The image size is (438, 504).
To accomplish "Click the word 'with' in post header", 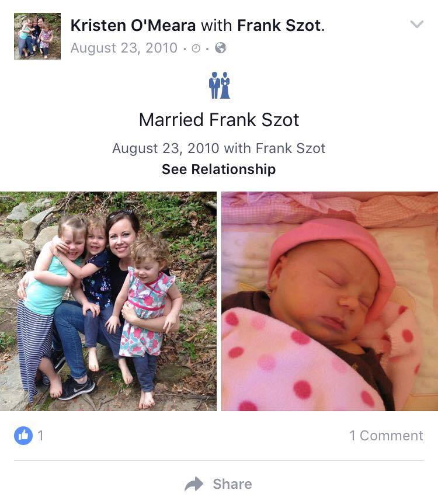I will point(216,25).
